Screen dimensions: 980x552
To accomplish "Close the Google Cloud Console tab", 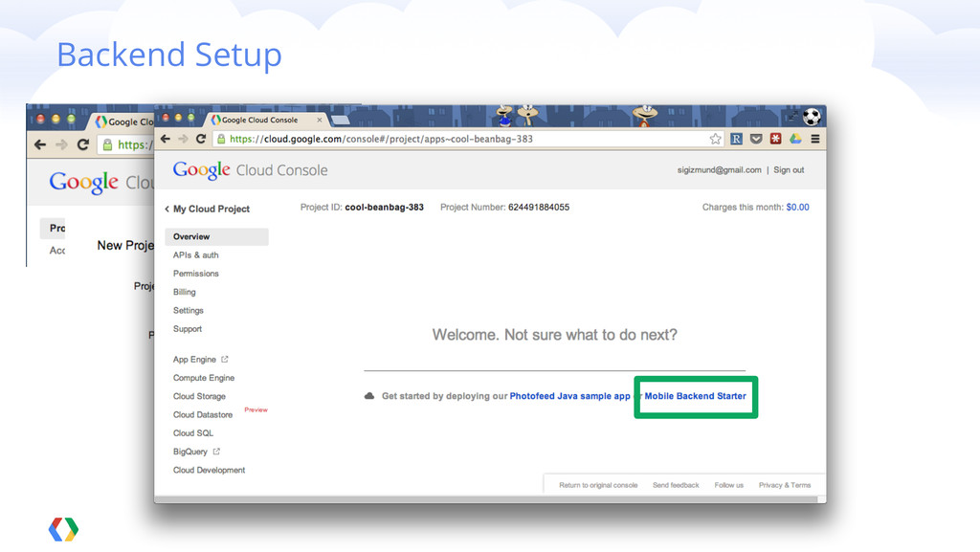I will (x=320, y=120).
